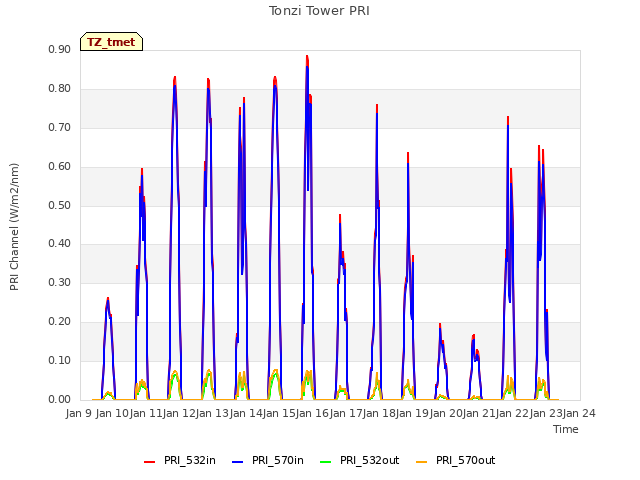Click the 0.50 y-axis tick label
640x480 pixels.
[60, 205]
